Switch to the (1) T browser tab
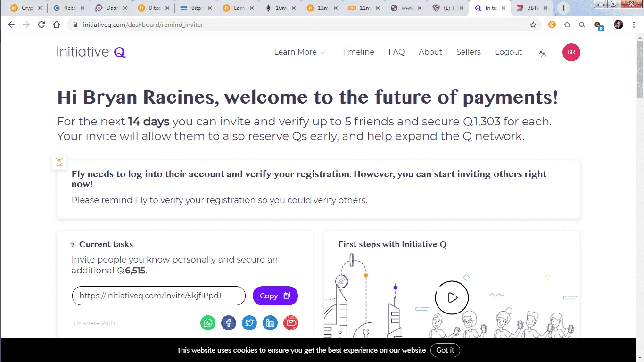This screenshot has height=362, width=644. pyautogui.click(x=447, y=8)
